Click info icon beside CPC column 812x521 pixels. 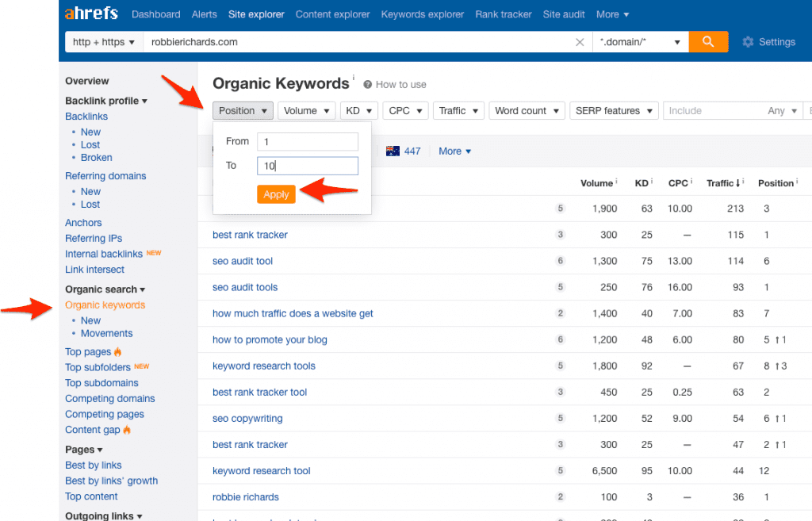point(691,182)
